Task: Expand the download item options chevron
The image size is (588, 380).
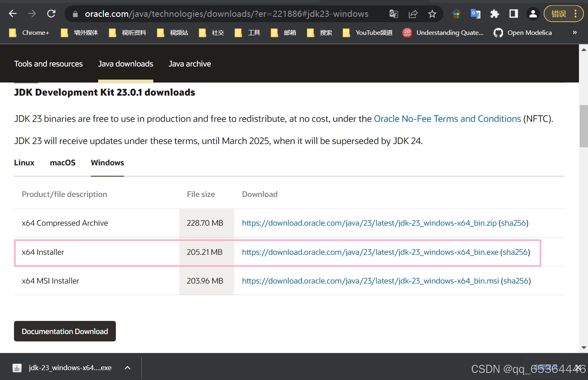Action: 128,368
